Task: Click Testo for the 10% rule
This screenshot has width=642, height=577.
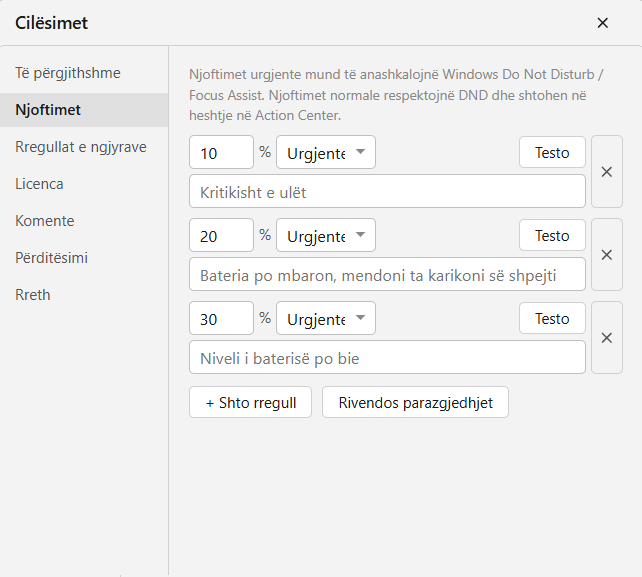Action: [552, 152]
